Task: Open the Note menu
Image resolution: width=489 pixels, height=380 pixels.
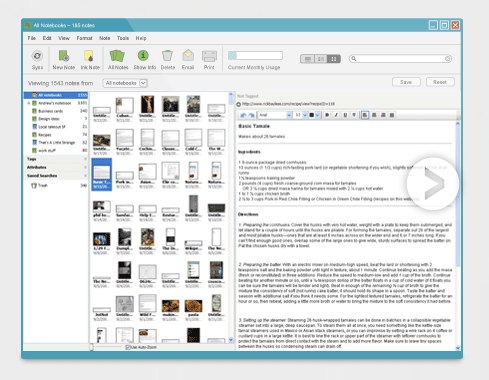Action: [x=105, y=38]
